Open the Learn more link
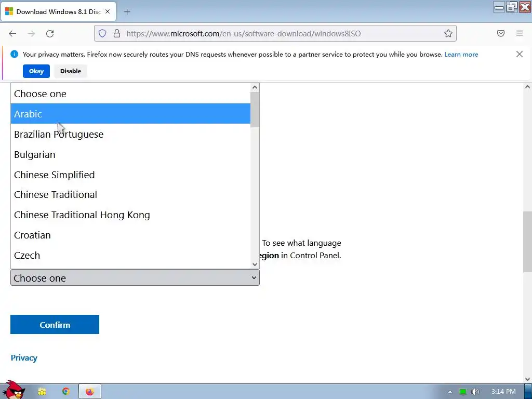 pos(461,54)
